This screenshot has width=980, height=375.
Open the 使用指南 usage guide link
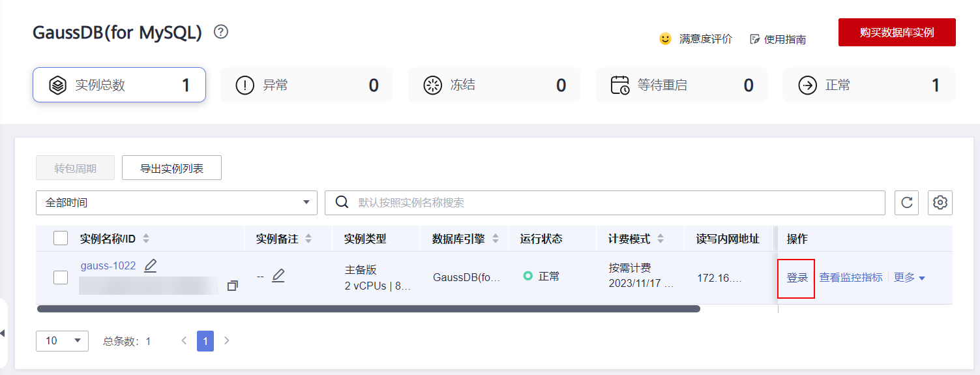pyautogui.click(x=778, y=39)
